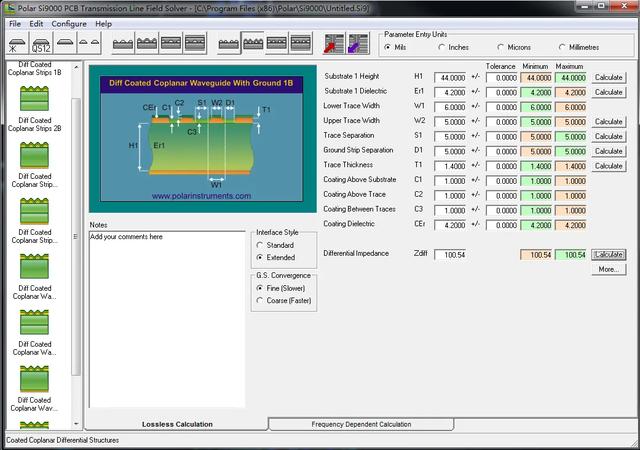The height and width of the screenshot is (450, 640).
Task: Click the Diff Coated Coplanar Strips 1B label
Action: point(35,69)
